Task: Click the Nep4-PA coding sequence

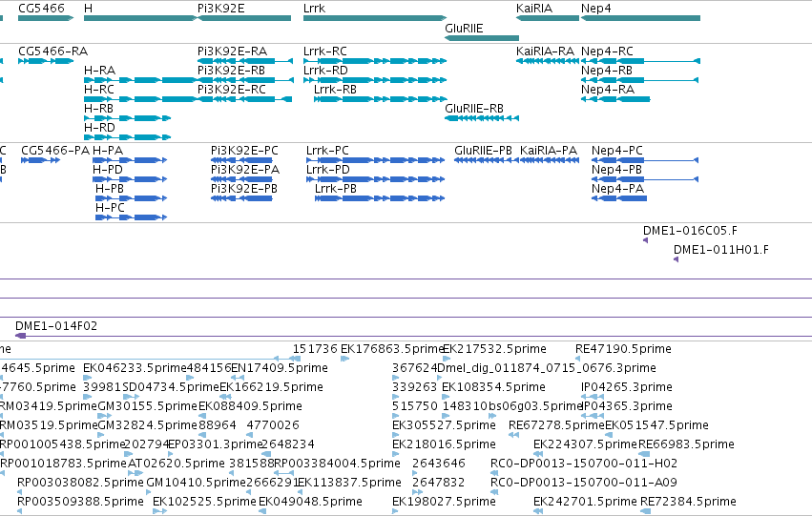Action: [x=619, y=198]
